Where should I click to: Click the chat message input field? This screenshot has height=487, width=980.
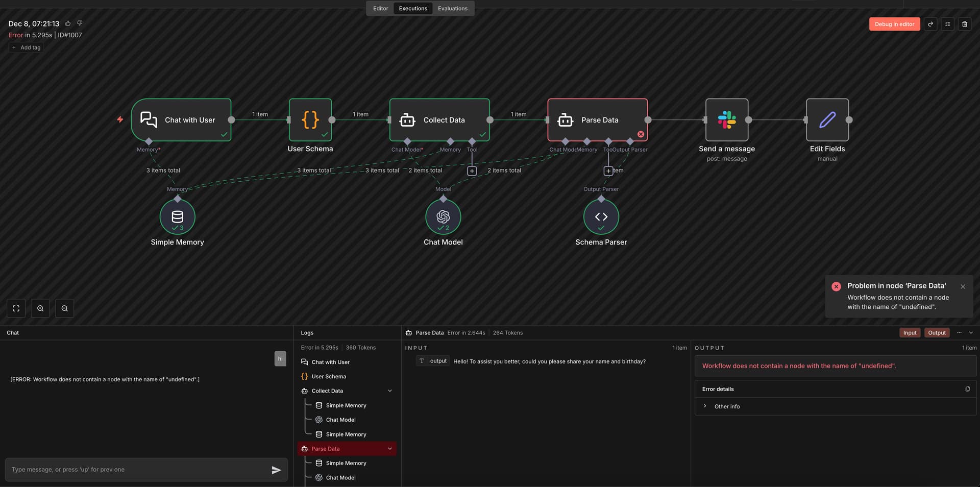(138, 470)
